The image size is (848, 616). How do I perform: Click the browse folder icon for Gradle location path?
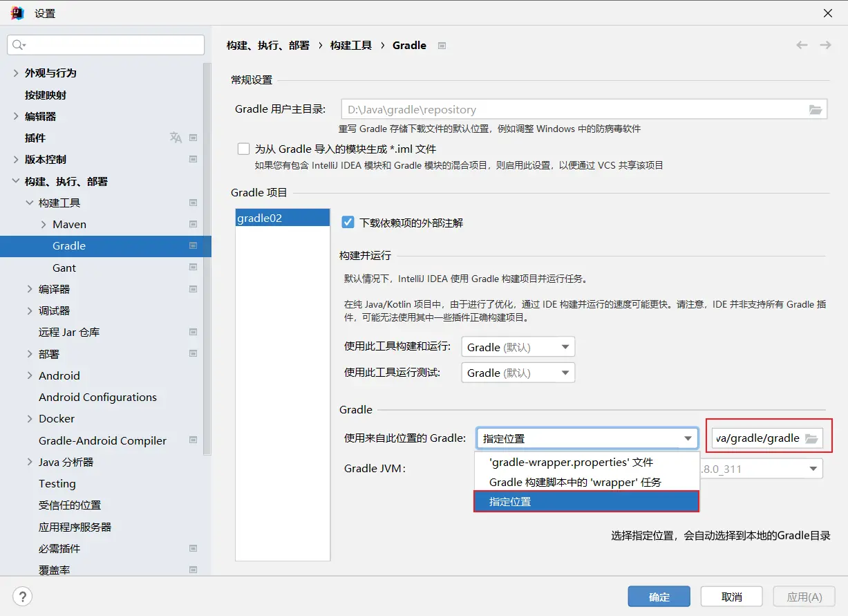811,438
